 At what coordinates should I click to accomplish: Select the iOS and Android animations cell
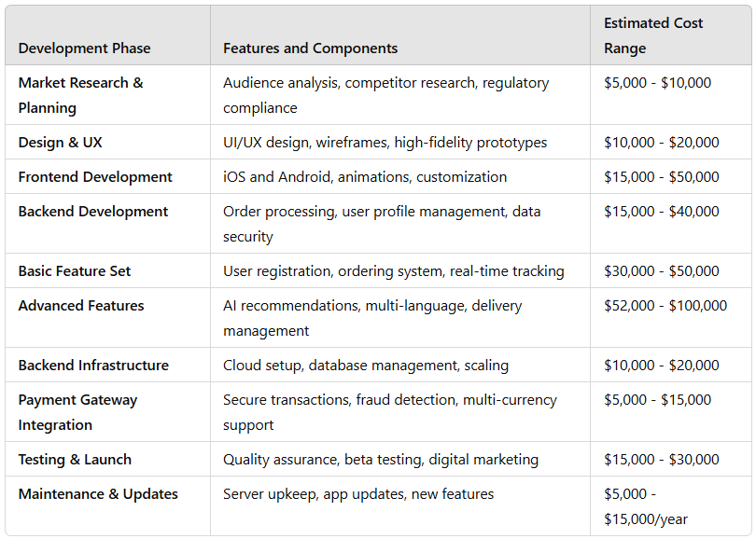[x=365, y=177]
